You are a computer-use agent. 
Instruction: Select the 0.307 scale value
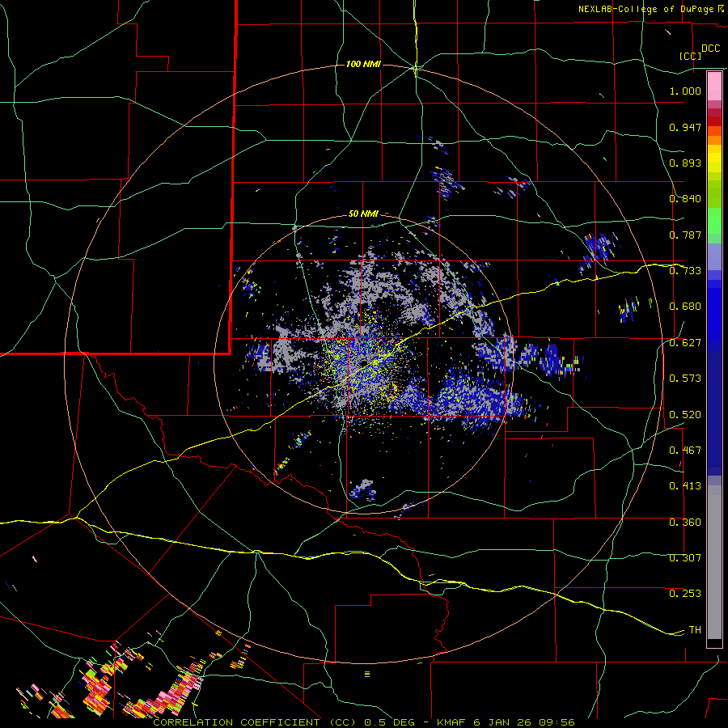685,558
